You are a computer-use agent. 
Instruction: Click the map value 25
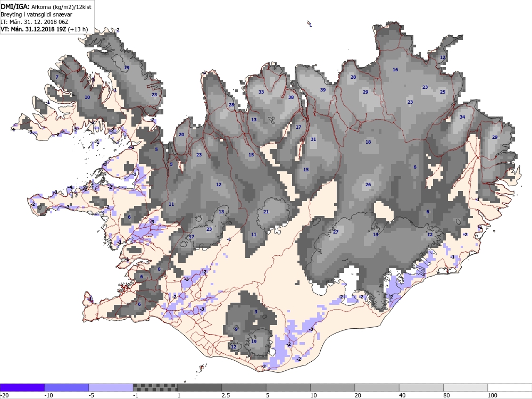coord(443,92)
